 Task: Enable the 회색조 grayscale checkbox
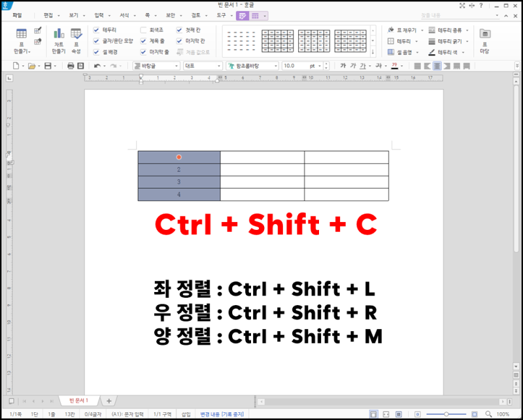(x=142, y=30)
